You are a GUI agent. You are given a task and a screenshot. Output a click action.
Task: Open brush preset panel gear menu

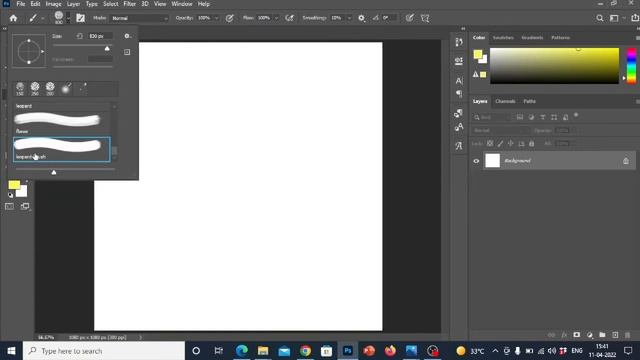pyautogui.click(x=127, y=36)
